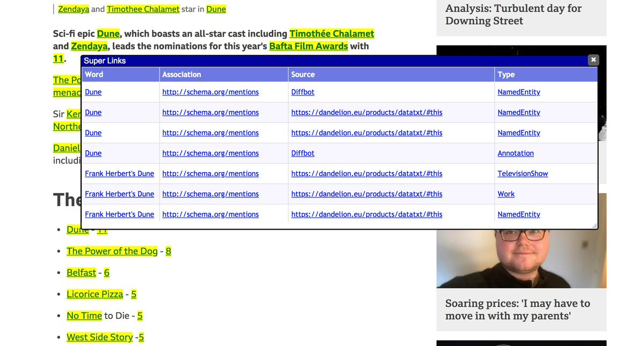The width and height of the screenshot is (644, 346).
Task: Open the TelevisionShow type link
Action: coord(523,174)
